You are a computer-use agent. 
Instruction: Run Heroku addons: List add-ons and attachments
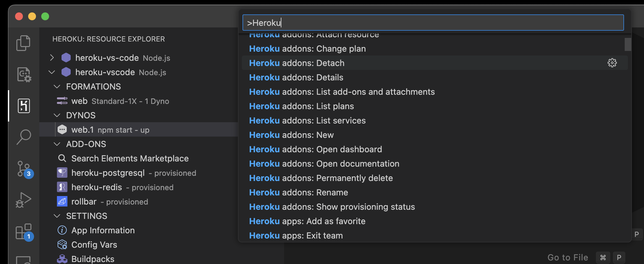[x=435, y=92]
